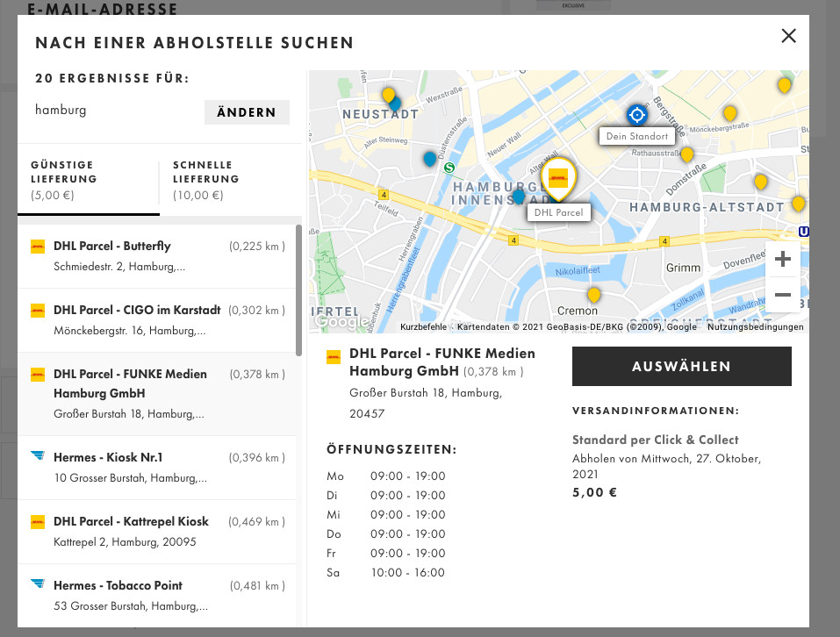Click yellow pin above Hamburg-Altstadt label
This screenshot has height=637, width=840.
pos(761,182)
